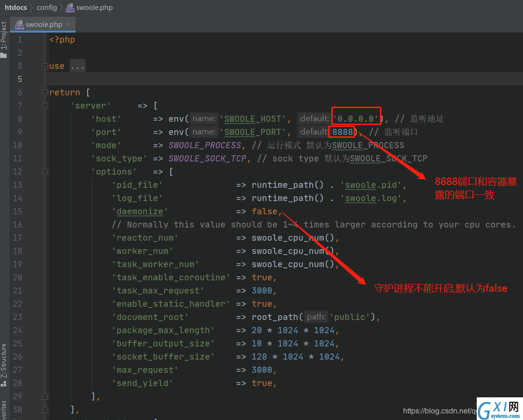Click the '0.0.0.0' default host value
The image size is (523, 420).
point(355,119)
